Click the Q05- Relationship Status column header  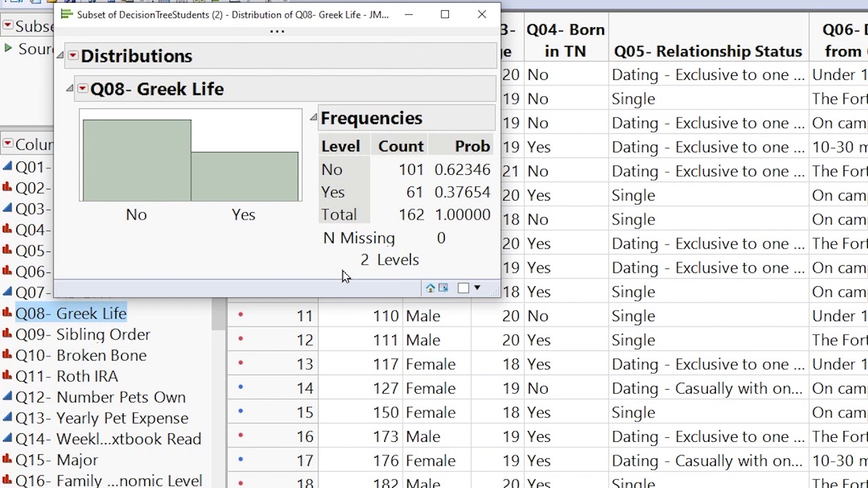pyautogui.click(x=707, y=51)
